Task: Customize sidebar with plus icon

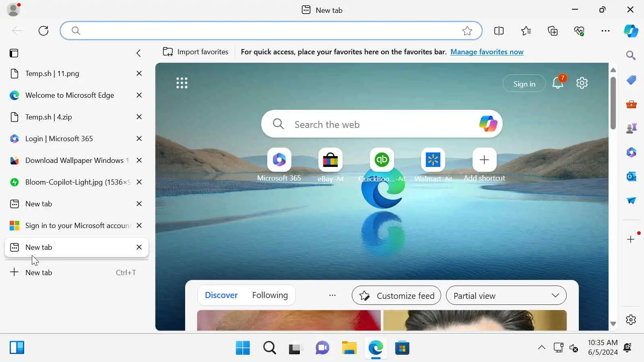Action: pyautogui.click(x=631, y=239)
